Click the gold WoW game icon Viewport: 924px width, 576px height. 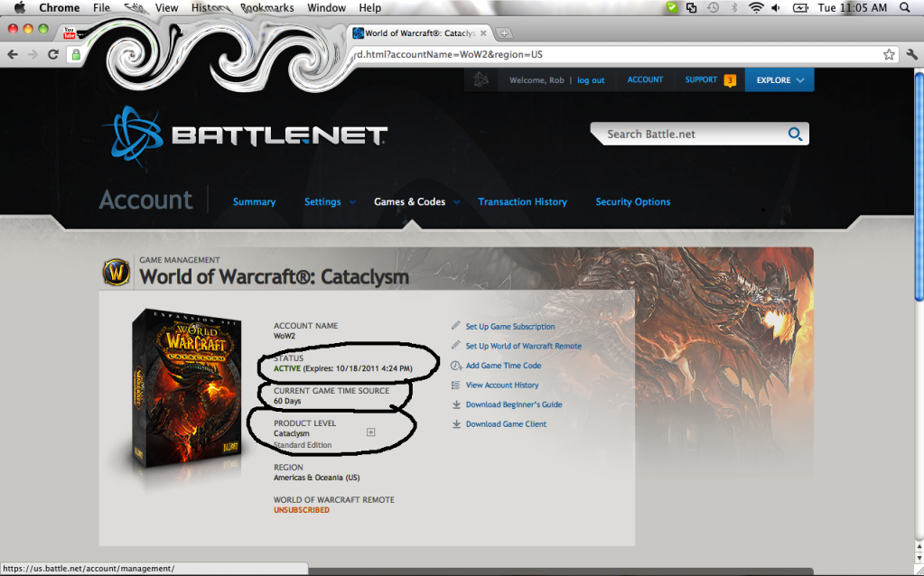click(x=117, y=272)
